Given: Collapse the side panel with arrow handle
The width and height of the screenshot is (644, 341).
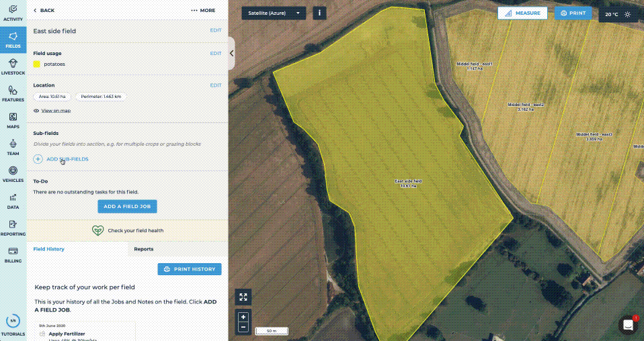Looking at the screenshot, I should coord(232,53).
